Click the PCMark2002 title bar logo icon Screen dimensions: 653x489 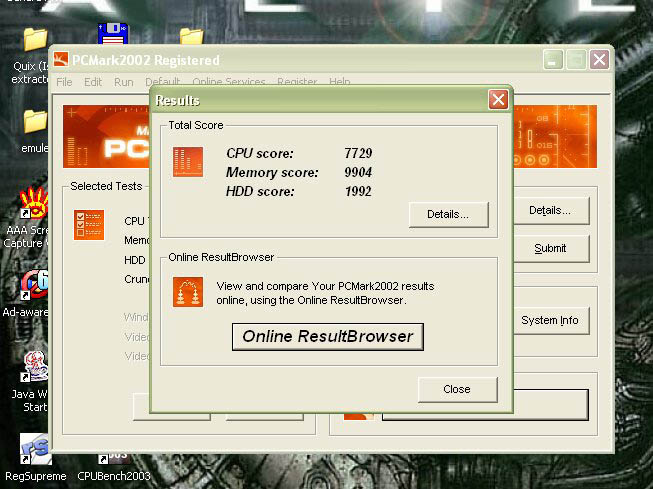[x=61, y=60]
